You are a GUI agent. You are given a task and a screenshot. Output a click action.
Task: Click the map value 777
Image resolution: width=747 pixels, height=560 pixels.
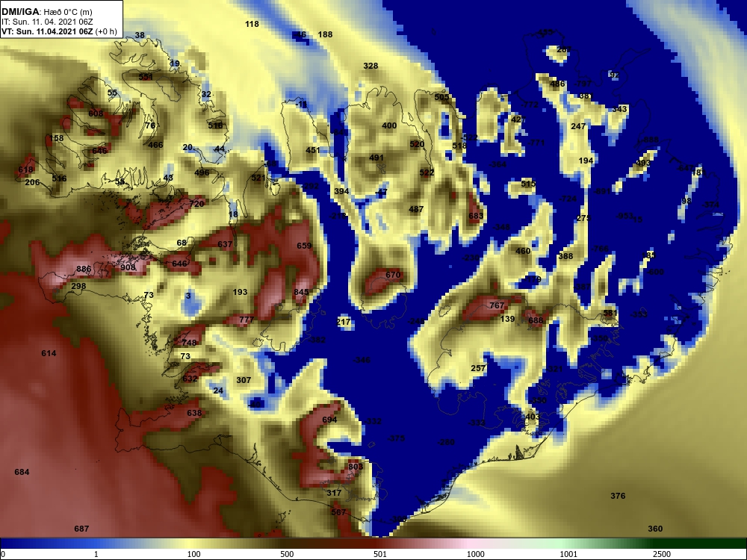247,320
